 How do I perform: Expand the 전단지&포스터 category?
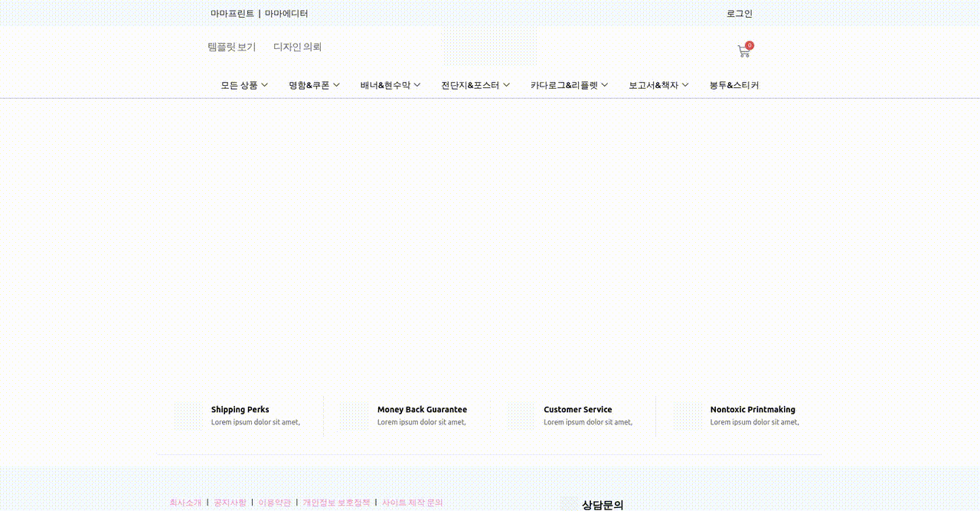coord(475,85)
